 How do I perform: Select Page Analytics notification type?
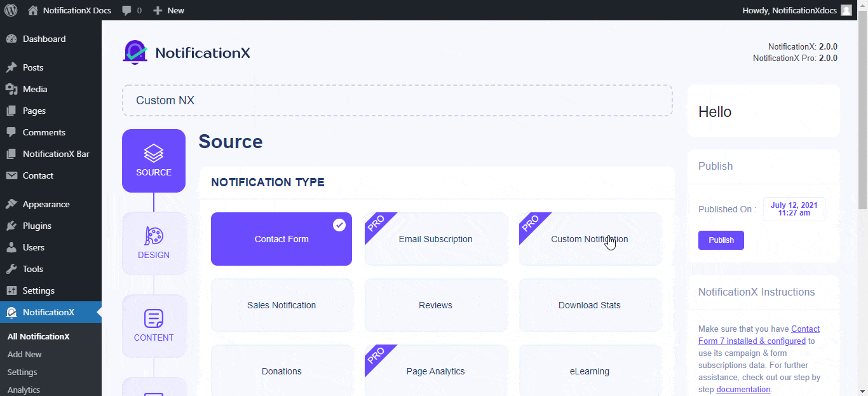(436, 371)
